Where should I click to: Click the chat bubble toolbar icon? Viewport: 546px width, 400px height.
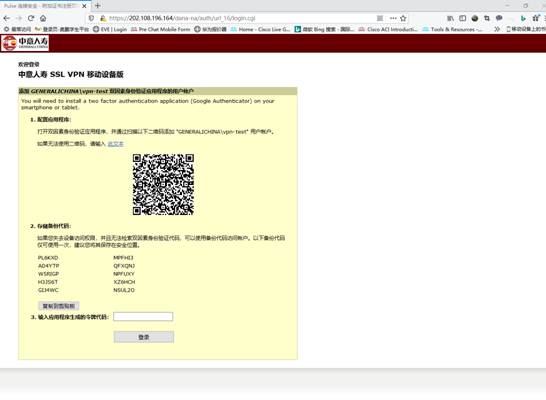[499, 18]
